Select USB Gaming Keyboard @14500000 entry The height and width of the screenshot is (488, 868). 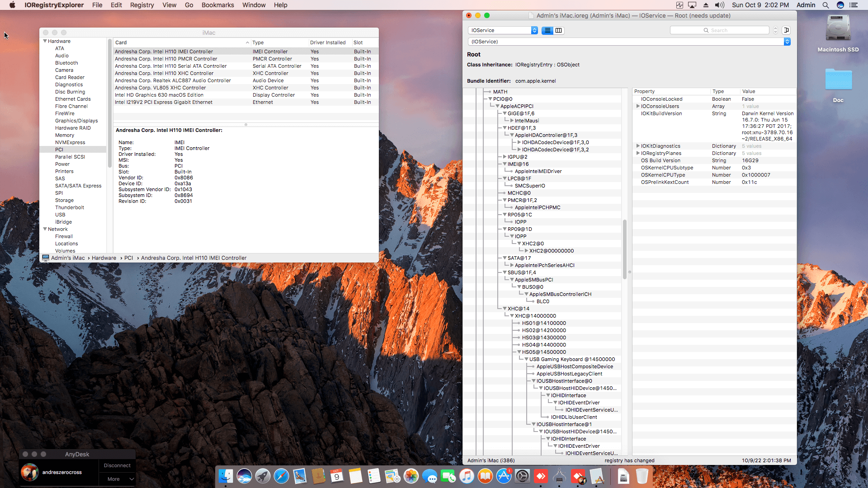pos(572,359)
